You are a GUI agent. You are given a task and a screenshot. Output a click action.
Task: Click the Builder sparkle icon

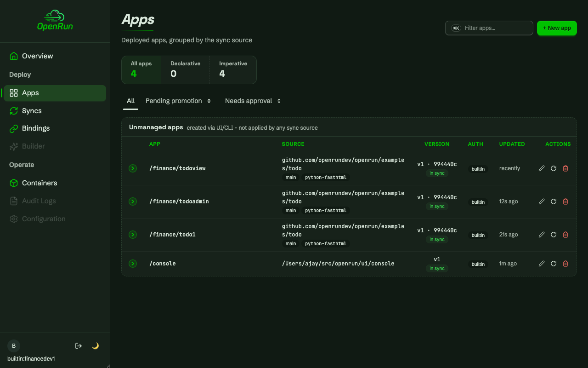(x=14, y=146)
